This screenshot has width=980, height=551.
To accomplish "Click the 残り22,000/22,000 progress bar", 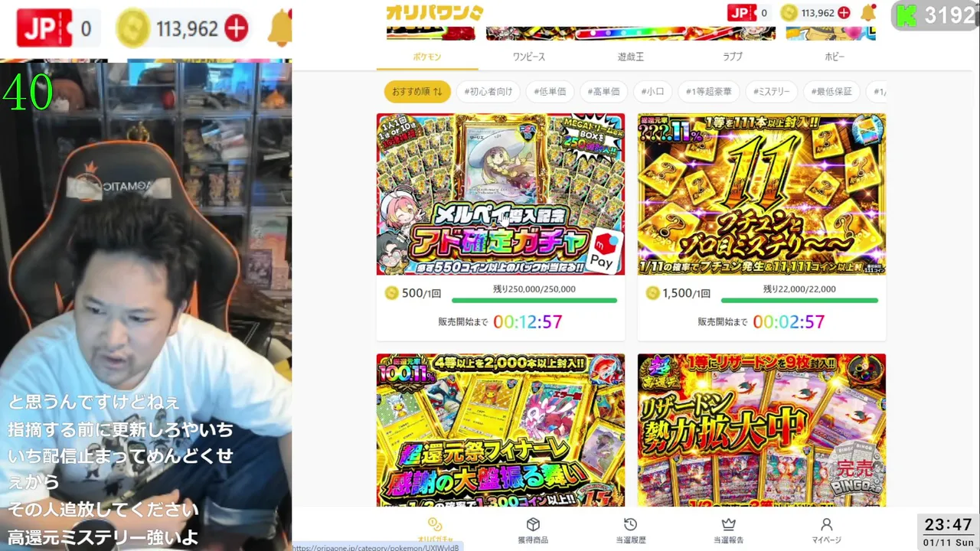I will [799, 301].
